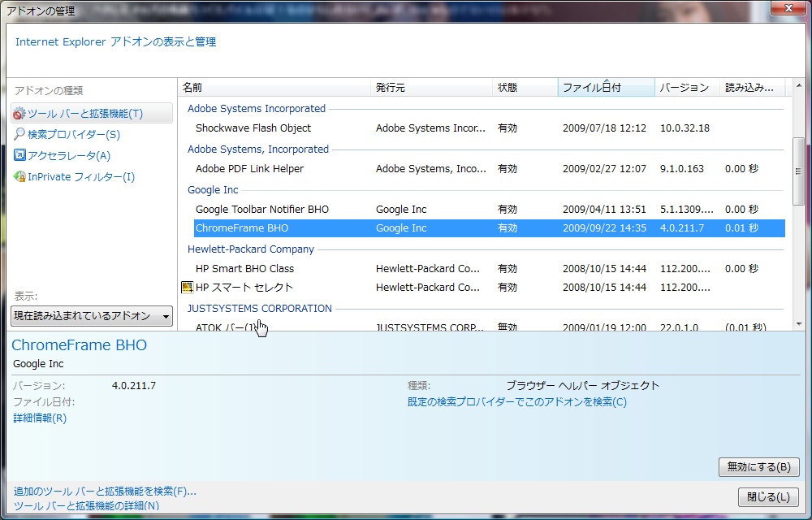
Task: Open ツール バーと拡張機能の詳細(N) link
Action: click(x=86, y=506)
